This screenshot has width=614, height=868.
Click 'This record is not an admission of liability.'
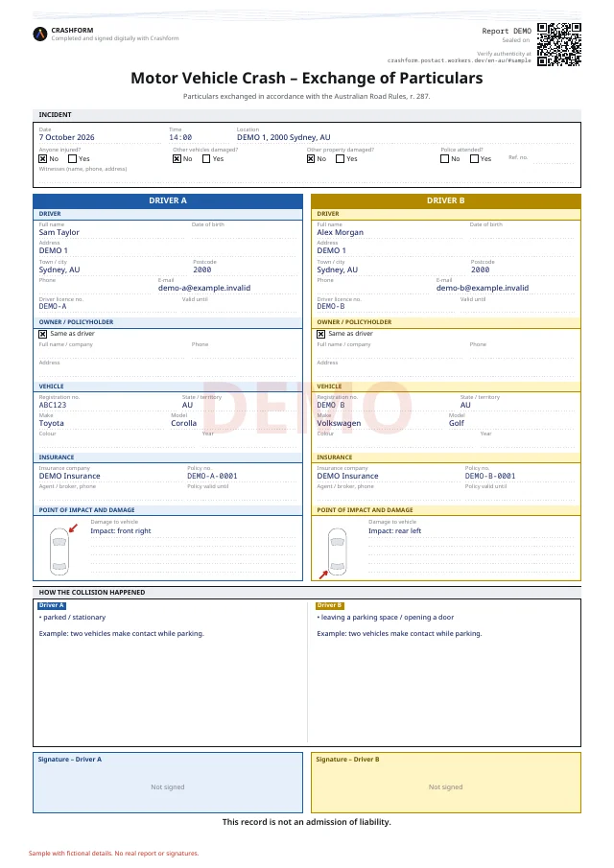[307, 822]
